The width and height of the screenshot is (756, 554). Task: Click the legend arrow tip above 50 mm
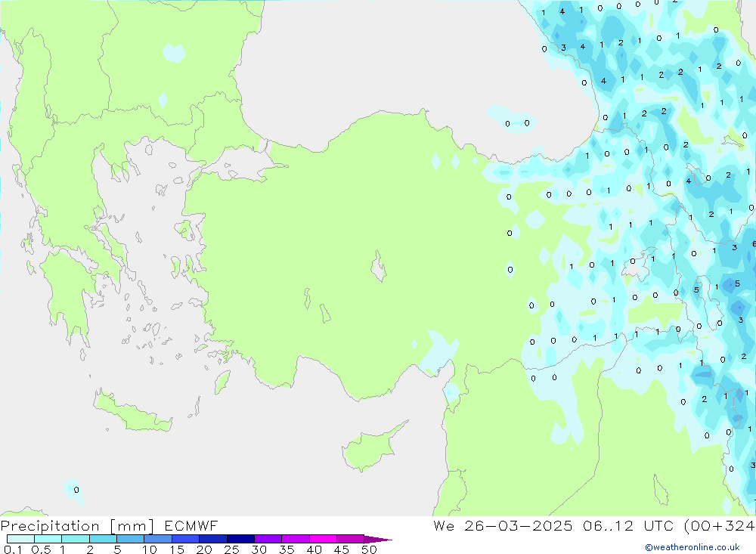point(378,540)
